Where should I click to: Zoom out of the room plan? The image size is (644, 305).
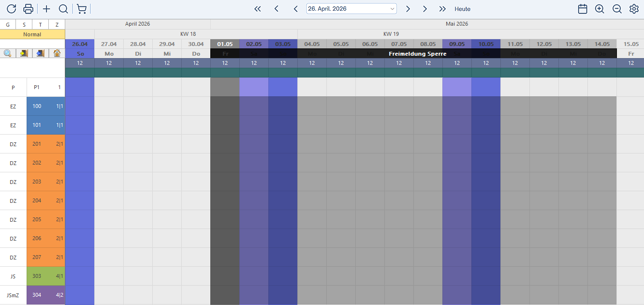617,9
